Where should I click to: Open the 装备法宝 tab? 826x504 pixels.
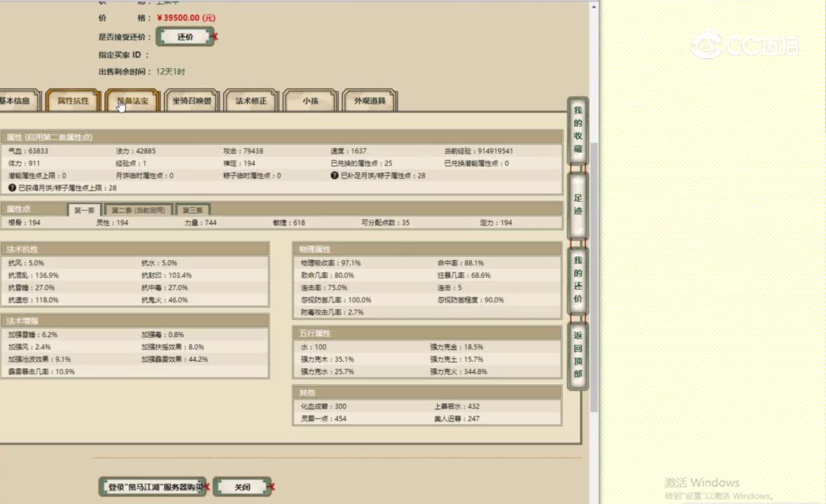tap(132, 101)
